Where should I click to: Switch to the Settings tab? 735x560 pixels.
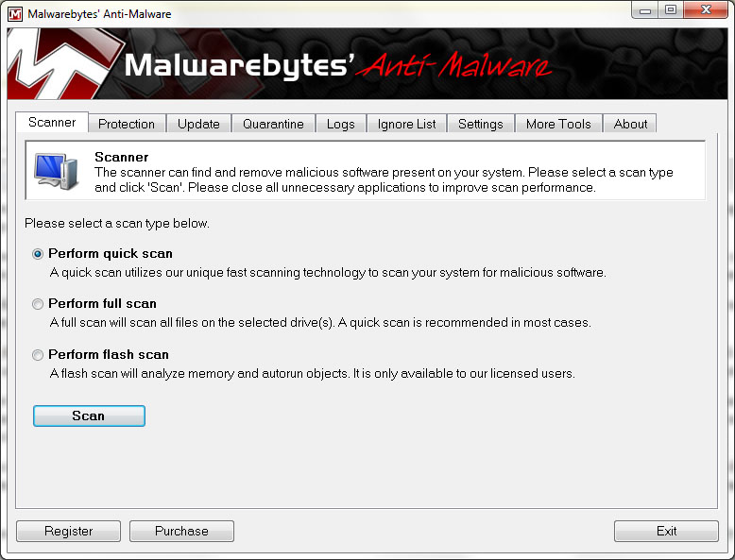[x=481, y=124]
